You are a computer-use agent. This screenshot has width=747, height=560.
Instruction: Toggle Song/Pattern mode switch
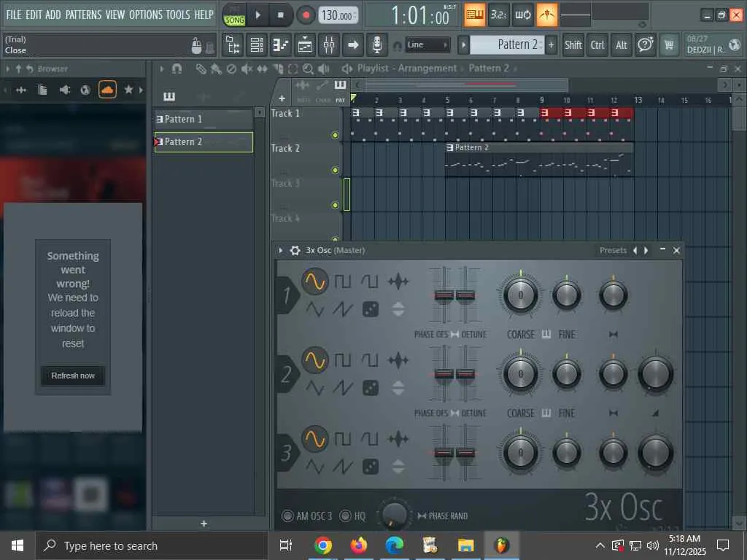pyautogui.click(x=234, y=15)
